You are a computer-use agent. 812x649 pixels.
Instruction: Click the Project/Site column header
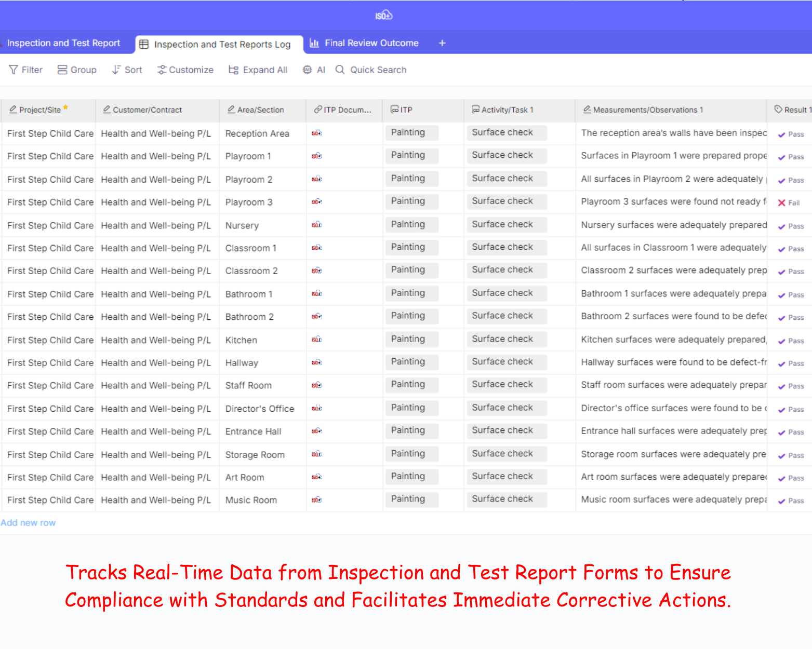[x=39, y=110]
